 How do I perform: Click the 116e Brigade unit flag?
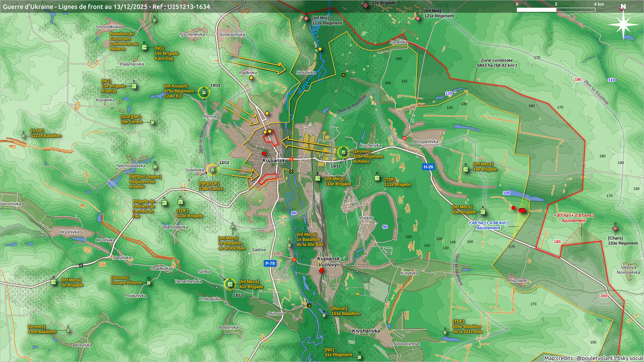click(317, 178)
